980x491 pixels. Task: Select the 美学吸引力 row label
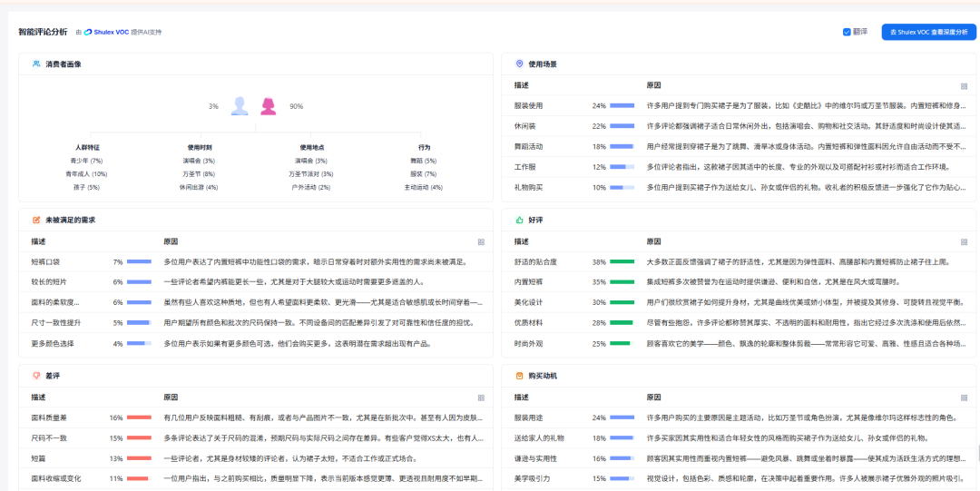533,478
